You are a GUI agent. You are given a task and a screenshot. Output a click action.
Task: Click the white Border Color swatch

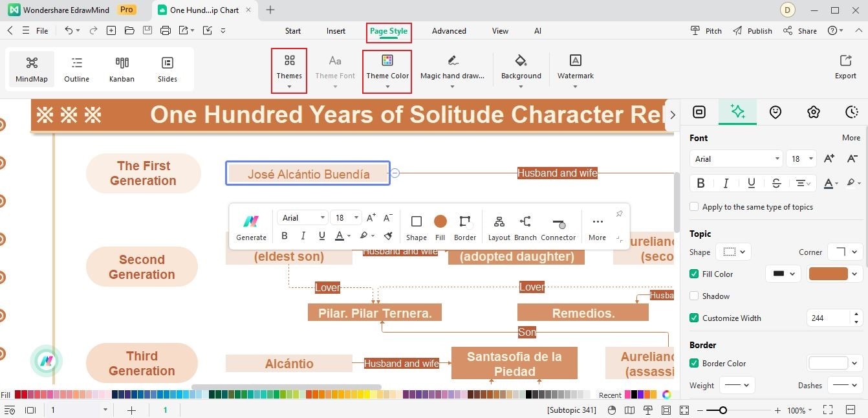tap(828, 363)
